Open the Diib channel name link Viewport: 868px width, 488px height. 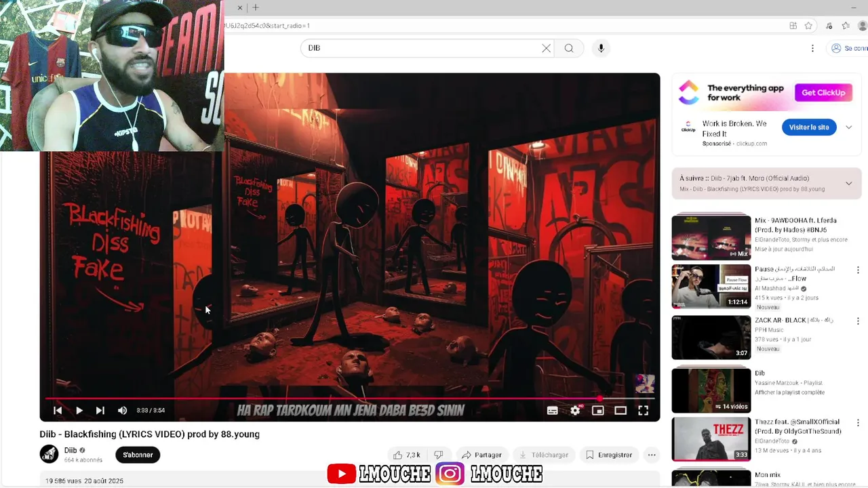coord(71,450)
